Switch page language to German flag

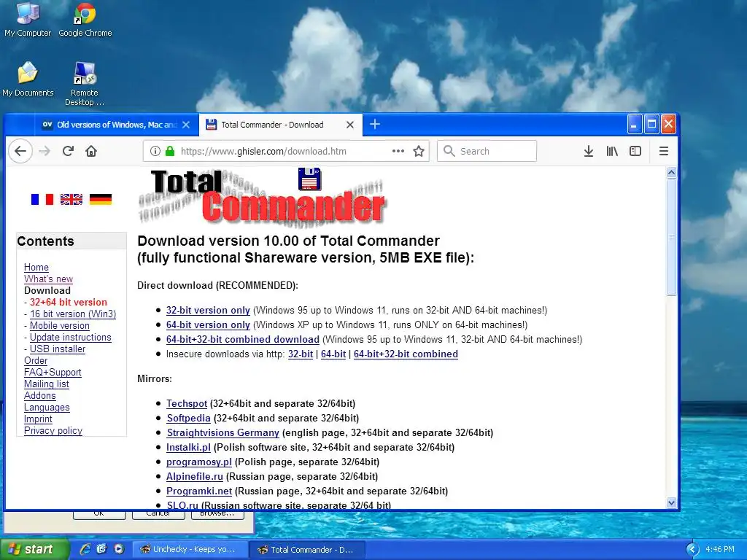coord(101,199)
